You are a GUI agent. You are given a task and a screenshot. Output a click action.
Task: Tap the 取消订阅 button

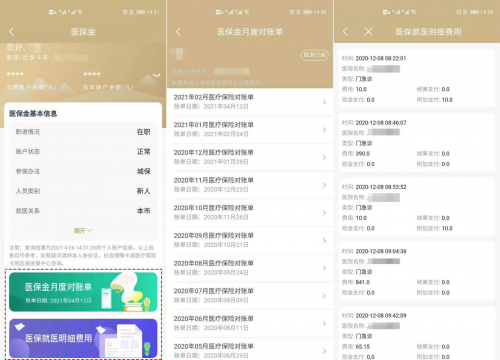tap(314, 55)
